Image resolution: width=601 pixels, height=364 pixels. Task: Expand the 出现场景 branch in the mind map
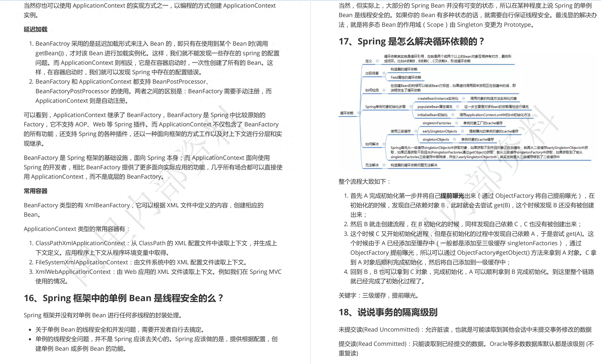[x=384, y=73]
